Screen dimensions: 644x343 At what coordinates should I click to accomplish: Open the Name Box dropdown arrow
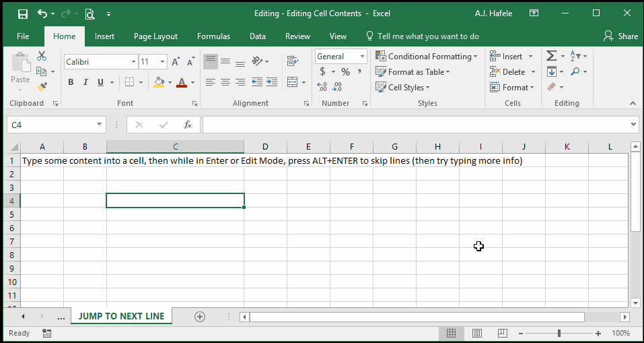(x=99, y=125)
